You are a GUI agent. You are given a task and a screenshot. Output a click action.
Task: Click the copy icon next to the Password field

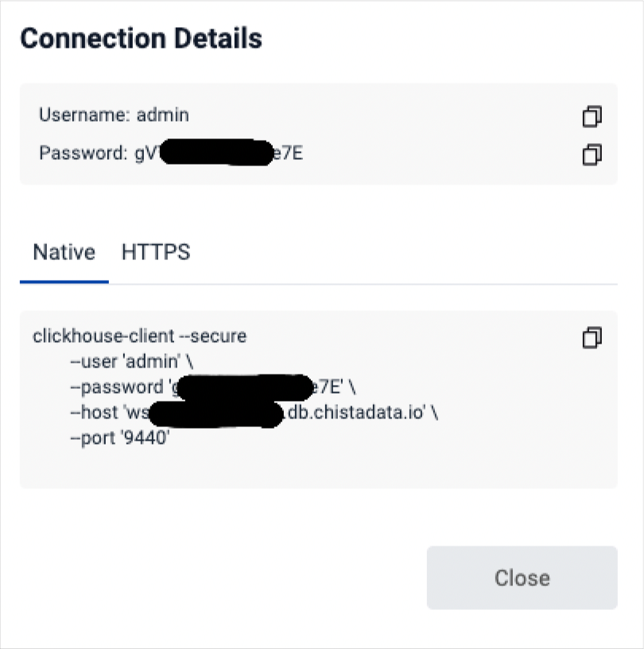pos(592,155)
